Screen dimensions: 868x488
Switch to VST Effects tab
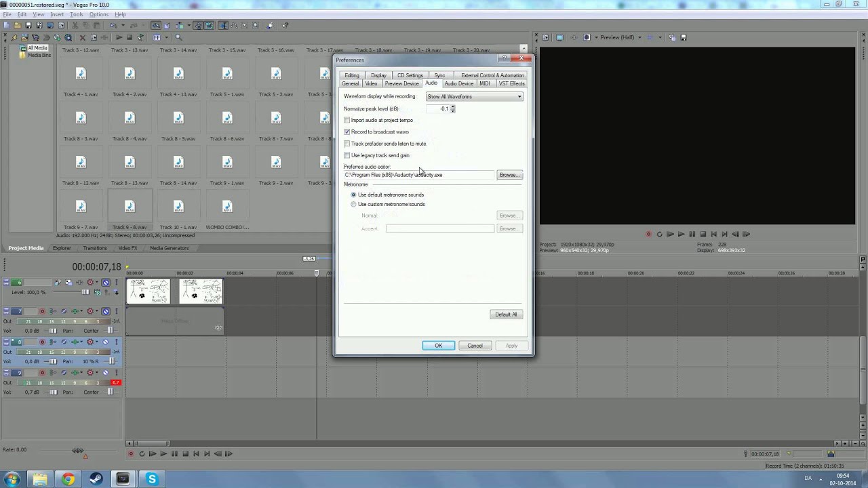click(x=511, y=83)
